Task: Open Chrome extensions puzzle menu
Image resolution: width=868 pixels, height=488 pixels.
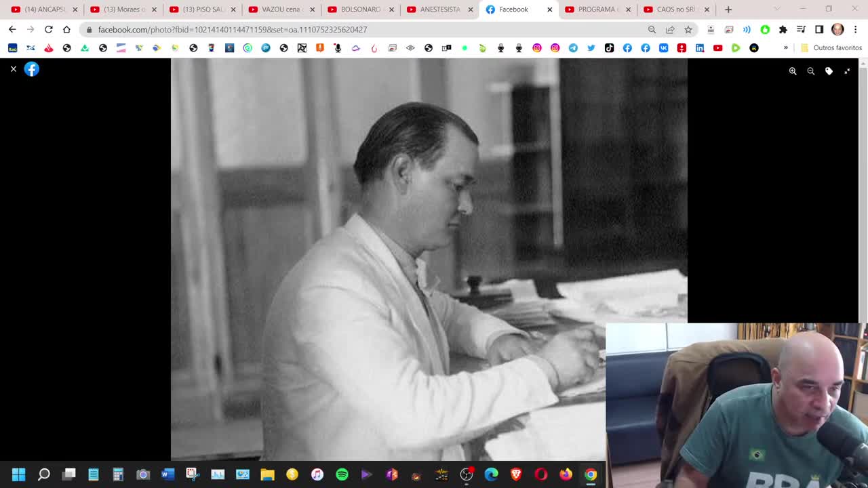Action: (x=783, y=30)
